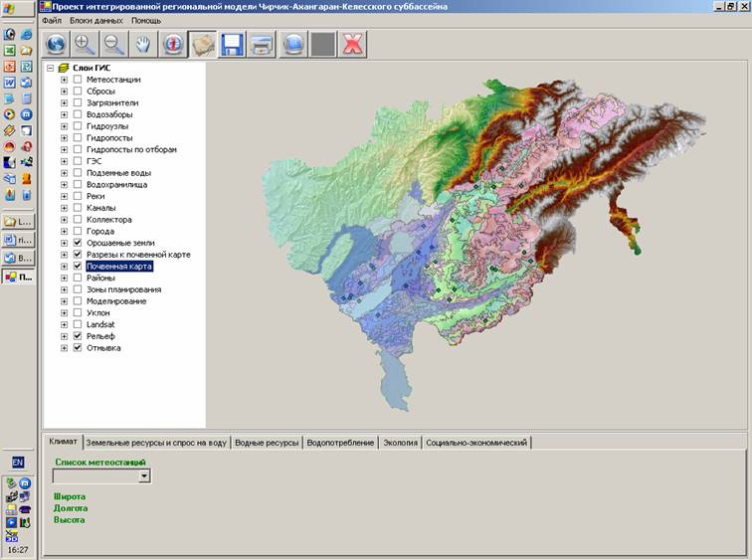The height and width of the screenshot is (560, 752).
Task: Switch to the Водные ресурсы tab
Action: point(267,443)
